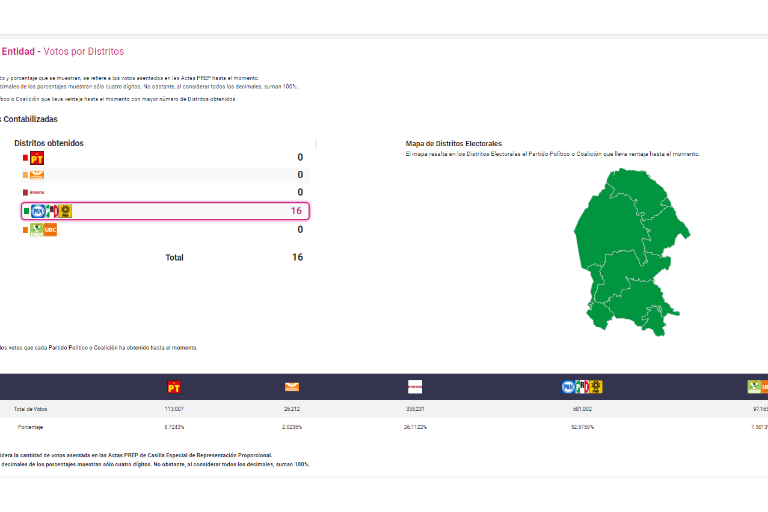Click the PVEM-UDC logo in the votes table header
This screenshot has height=512, width=768.
(758, 387)
